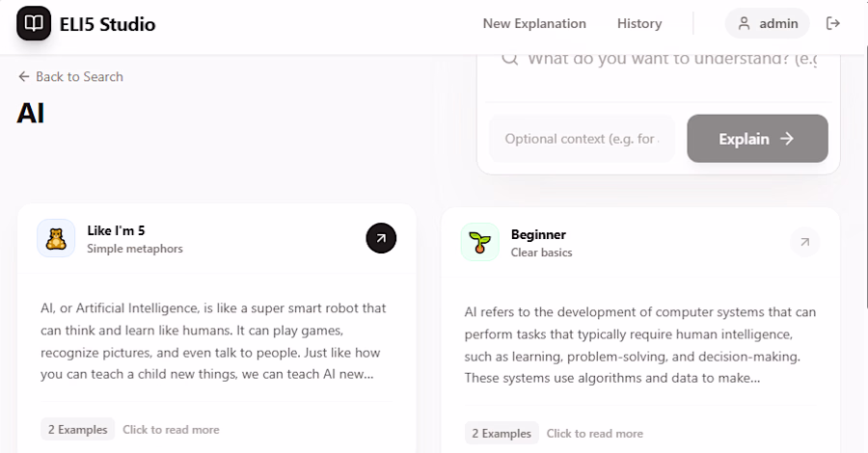Click the logout icon in header
This screenshot has height=453, width=868.
pyautogui.click(x=833, y=23)
